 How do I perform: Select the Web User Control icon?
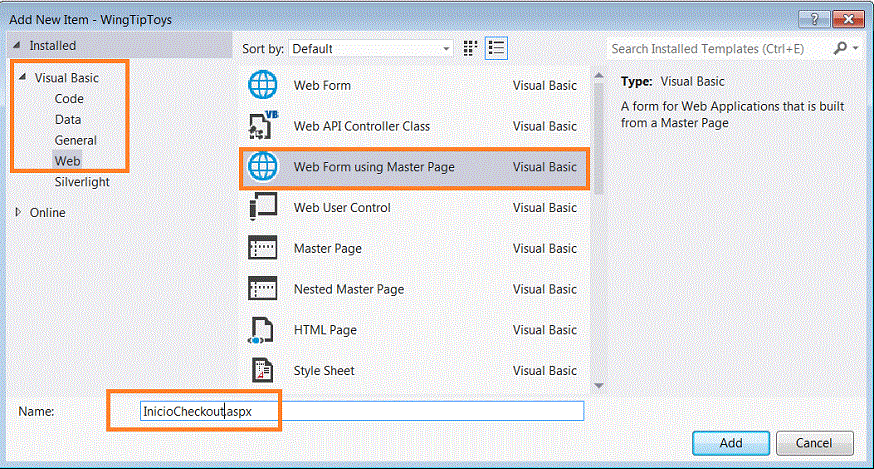[262, 208]
